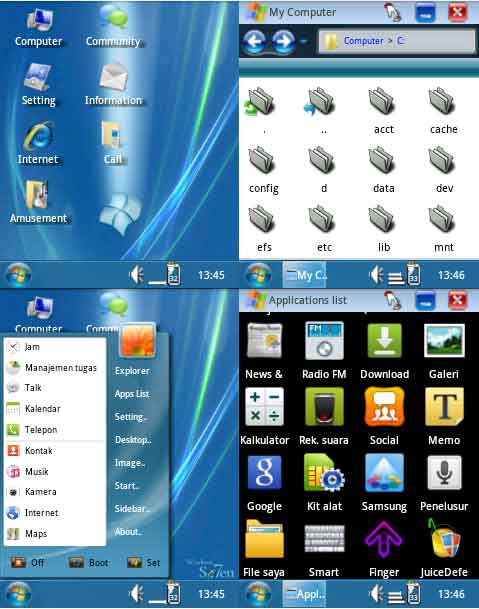The image size is (479, 609).
Task: Click the Boot button
Action: 89,562
